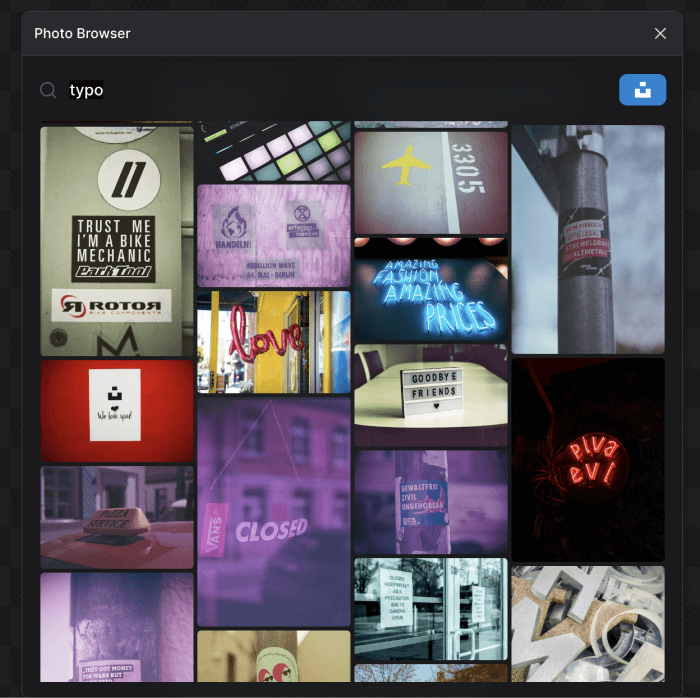Select the 'Trust me I'm a bike mechanic' photo
This screenshot has width=700, height=698.
[x=117, y=240]
